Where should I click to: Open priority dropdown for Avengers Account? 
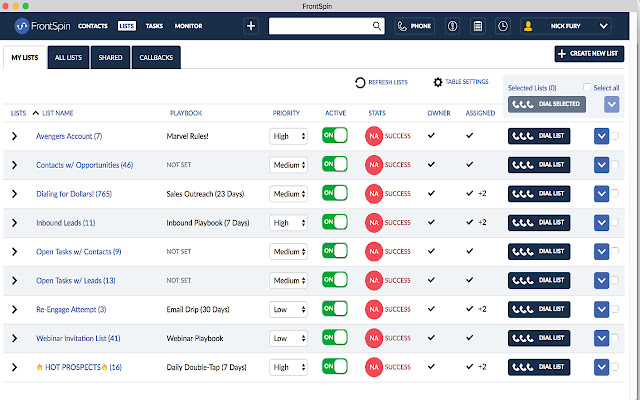click(x=288, y=136)
